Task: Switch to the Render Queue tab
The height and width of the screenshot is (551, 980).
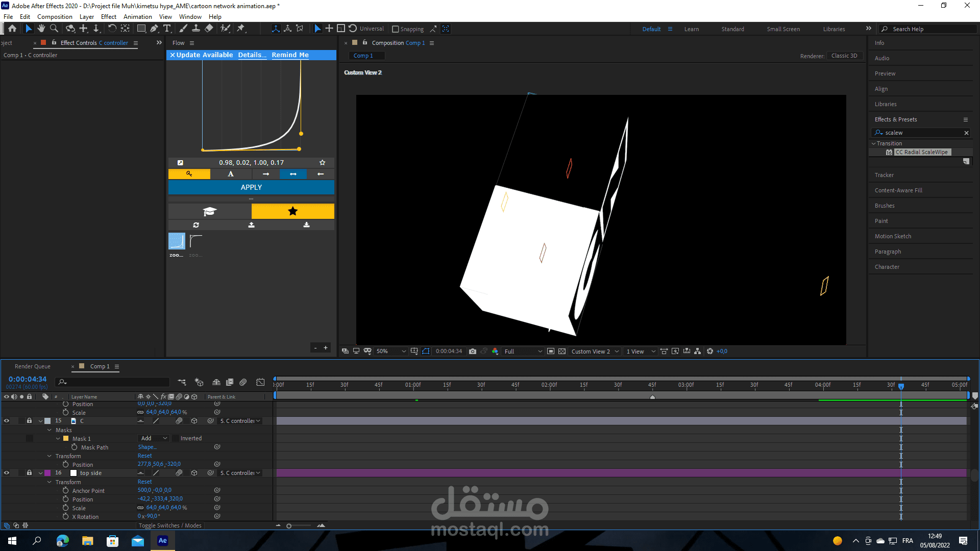Action: [32, 366]
